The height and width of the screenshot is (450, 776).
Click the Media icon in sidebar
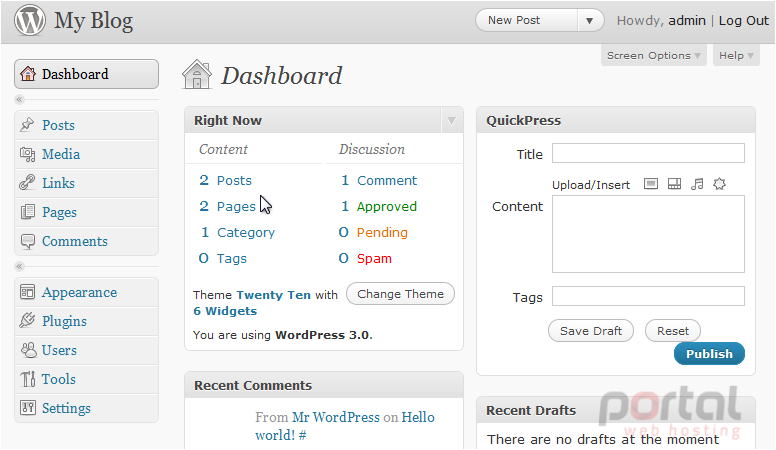[x=27, y=154]
